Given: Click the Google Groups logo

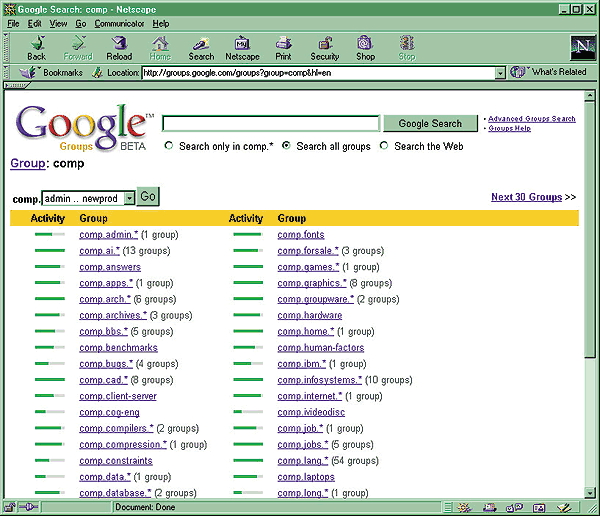Looking at the screenshot, I should pyautogui.click(x=83, y=128).
